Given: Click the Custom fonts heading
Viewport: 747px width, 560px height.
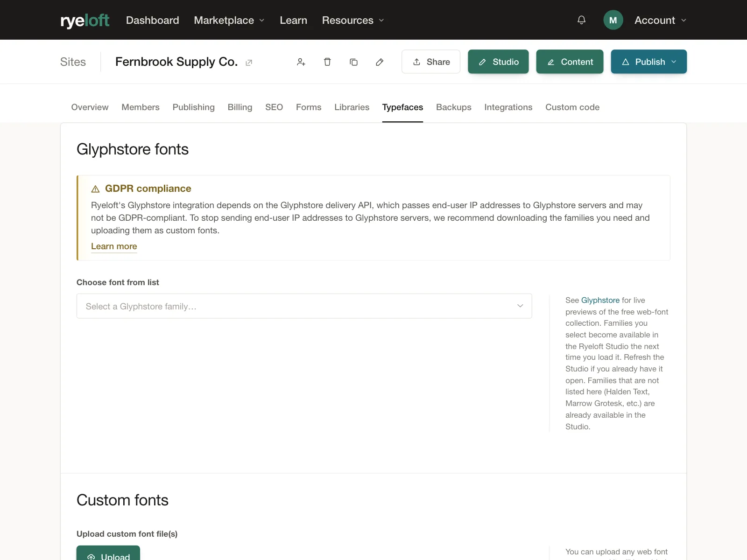Looking at the screenshot, I should pyautogui.click(x=122, y=500).
